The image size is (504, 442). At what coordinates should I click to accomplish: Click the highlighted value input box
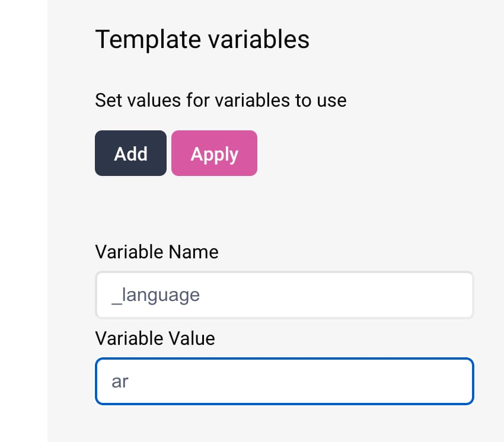tap(285, 381)
